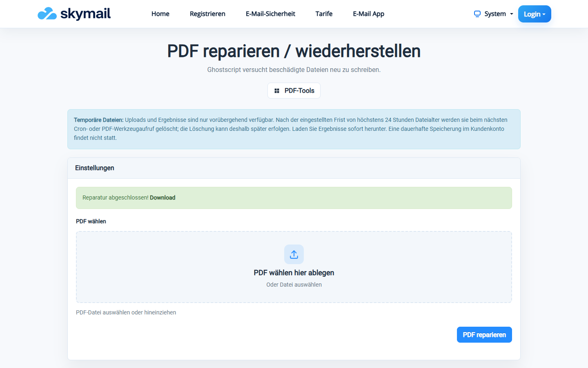588x368 pixels.
Task: Select Tarife in the top navigation
Action: (x=324, y=14)
